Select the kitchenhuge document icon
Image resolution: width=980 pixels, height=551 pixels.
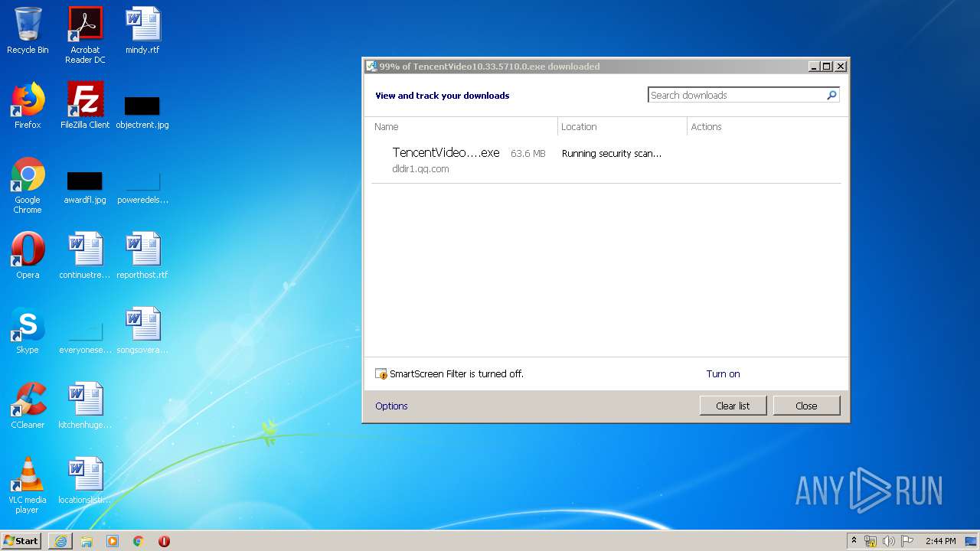pos(85,406)
